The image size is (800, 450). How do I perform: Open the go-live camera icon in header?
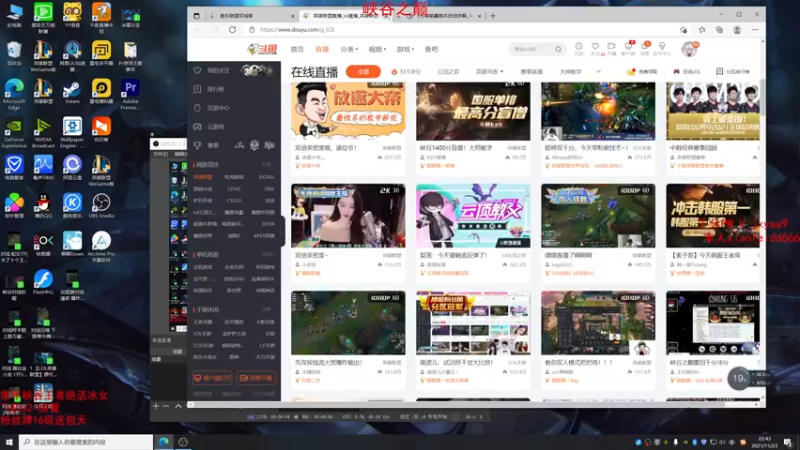tap(611, 48)
